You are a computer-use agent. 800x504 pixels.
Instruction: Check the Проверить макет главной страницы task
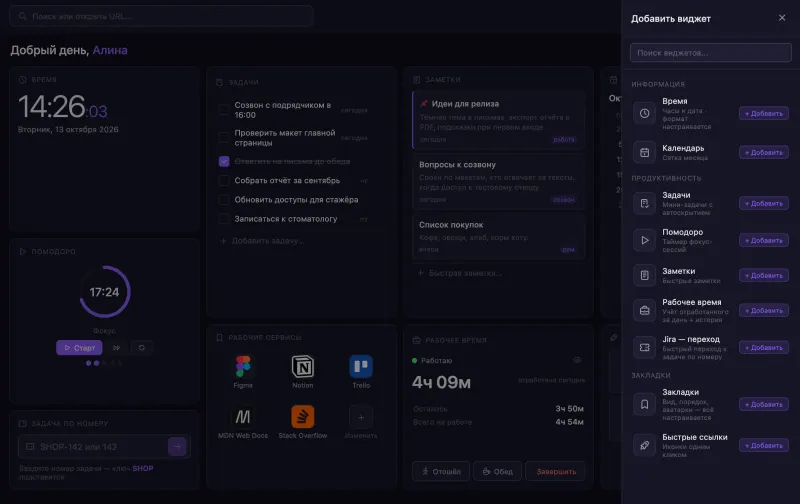[223, 138]
